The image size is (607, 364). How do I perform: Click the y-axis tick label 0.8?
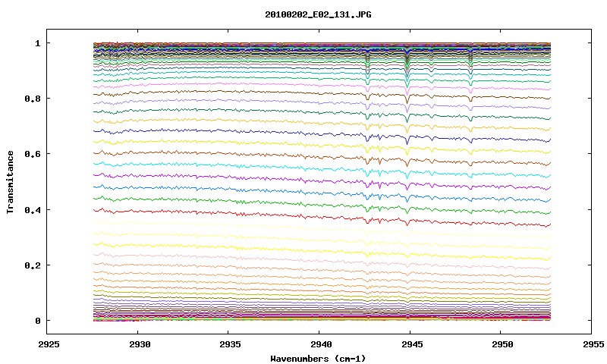32,99
